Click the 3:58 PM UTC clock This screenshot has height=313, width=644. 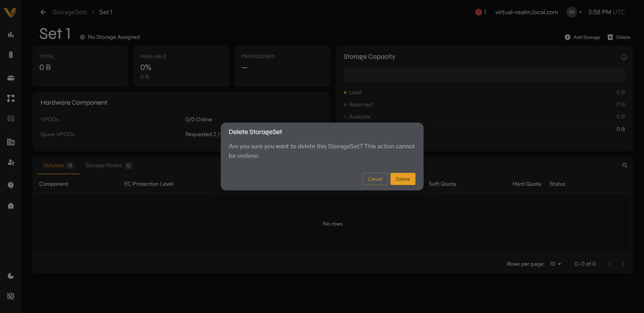[606, 12]
